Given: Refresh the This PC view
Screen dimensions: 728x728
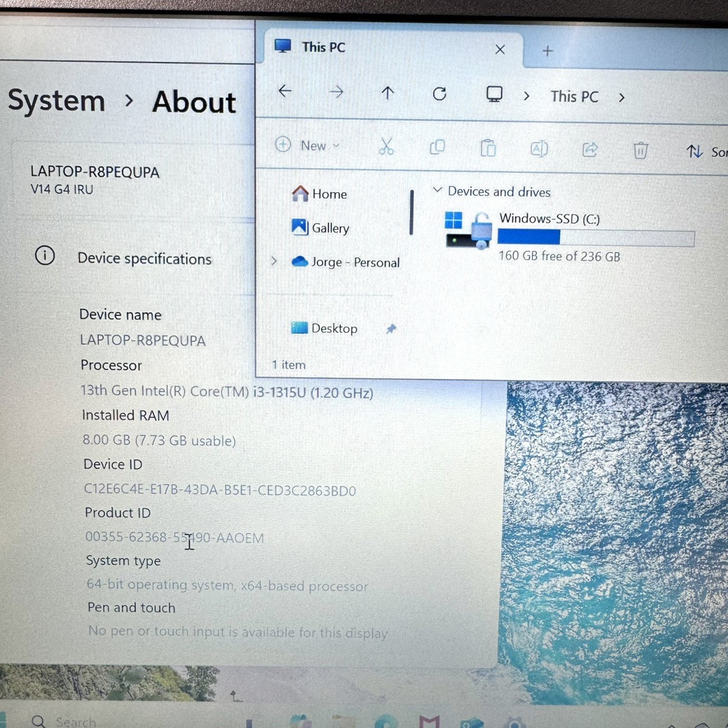Looking at the screenshot, I should tap(440, 93).
